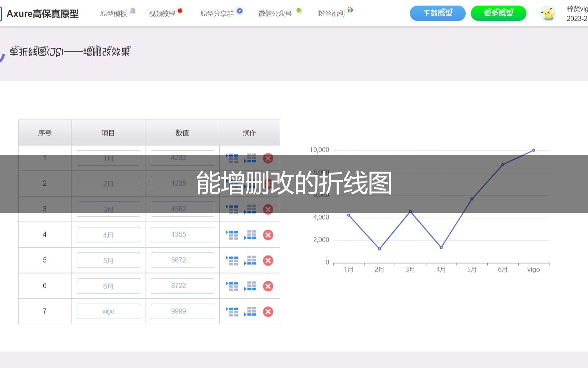
Task: Click the blue verified badge next to 原型分享群
Action: point(240,11)
